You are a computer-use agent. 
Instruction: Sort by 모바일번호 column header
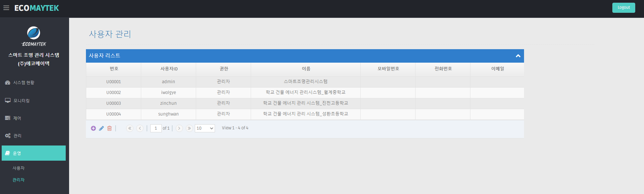(x=388, y=69)
